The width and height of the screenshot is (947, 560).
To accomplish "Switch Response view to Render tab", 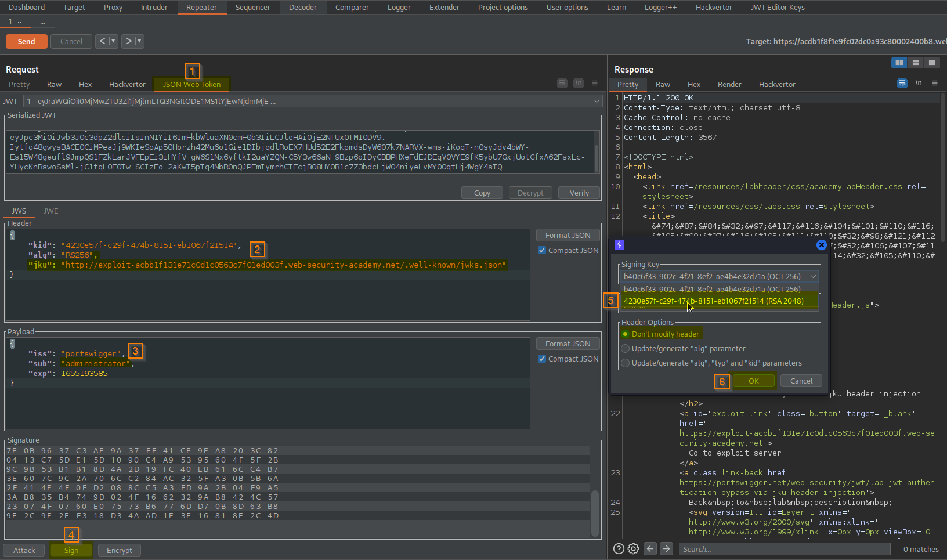I will coord(729,84).
